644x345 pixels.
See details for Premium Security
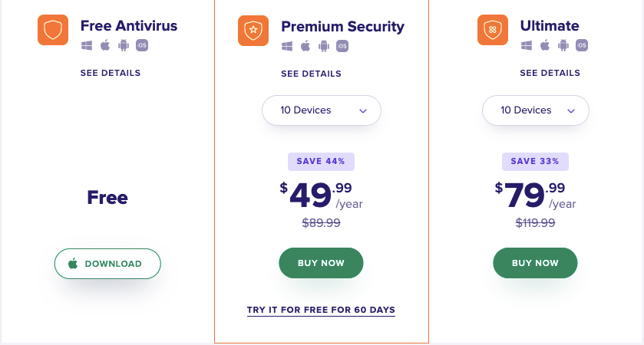pyautogui.click(x=312, y=74)
